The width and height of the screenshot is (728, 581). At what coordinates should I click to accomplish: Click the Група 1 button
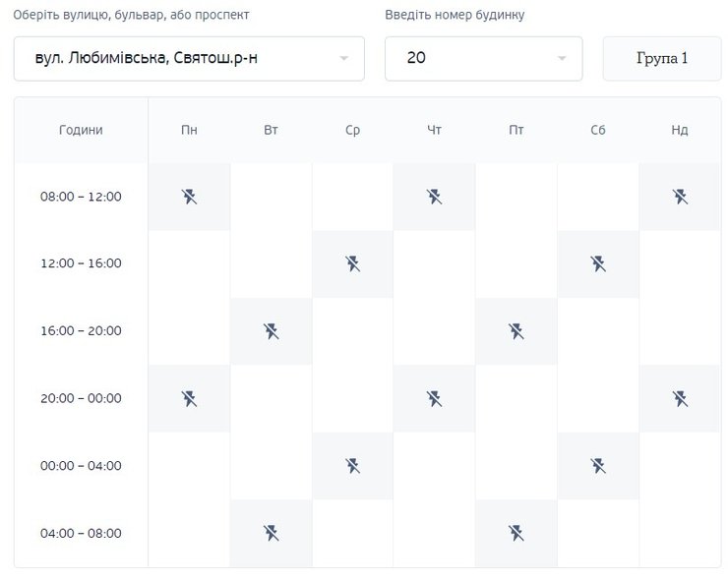point(661,58)
